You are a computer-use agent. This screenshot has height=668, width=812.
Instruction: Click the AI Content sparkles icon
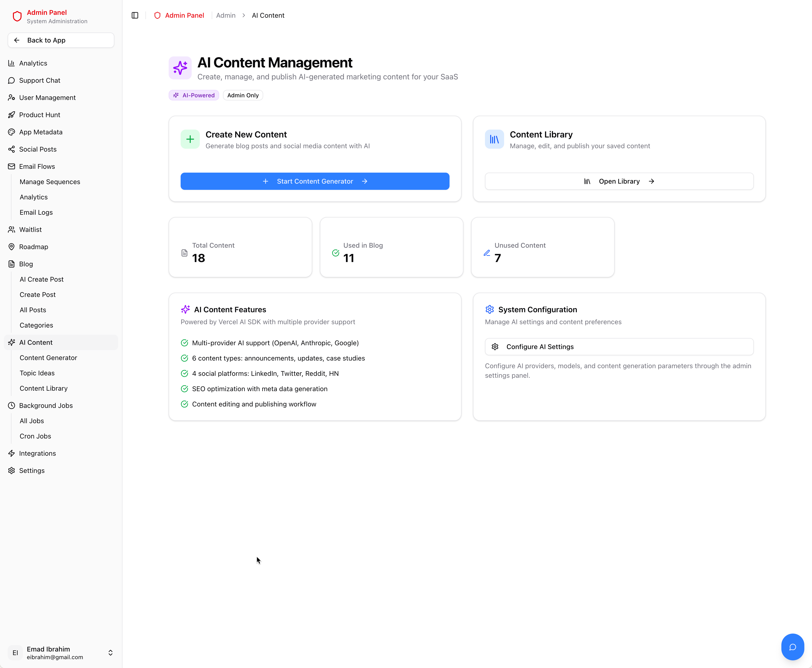tap(11, 342)
